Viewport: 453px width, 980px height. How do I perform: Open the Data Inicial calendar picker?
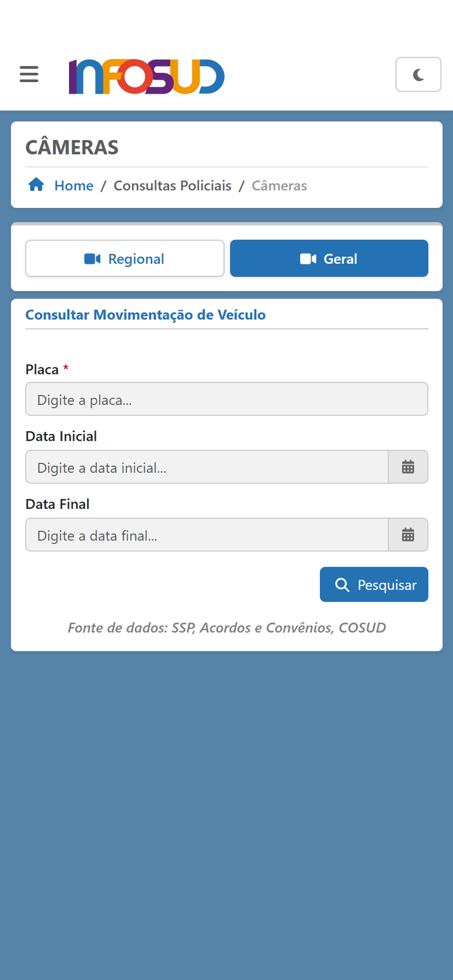pos(408,467)
